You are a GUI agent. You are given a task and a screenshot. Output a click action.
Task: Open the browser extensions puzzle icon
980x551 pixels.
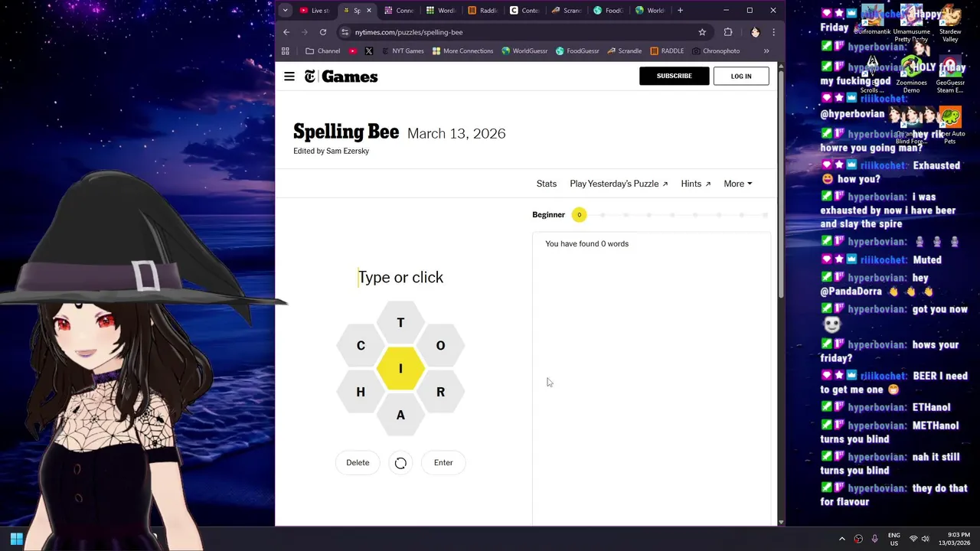pos(728,32)
